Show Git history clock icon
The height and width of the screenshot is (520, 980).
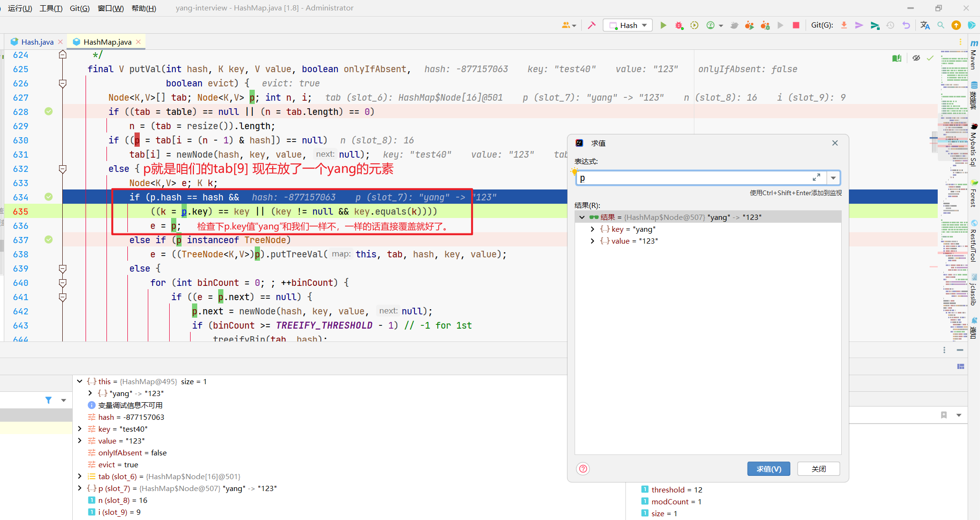pos(891,25)
